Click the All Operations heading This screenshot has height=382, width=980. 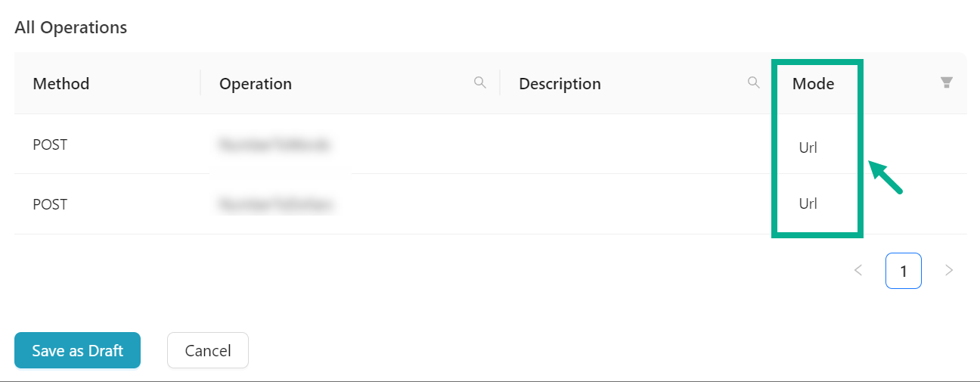point(71,28)
